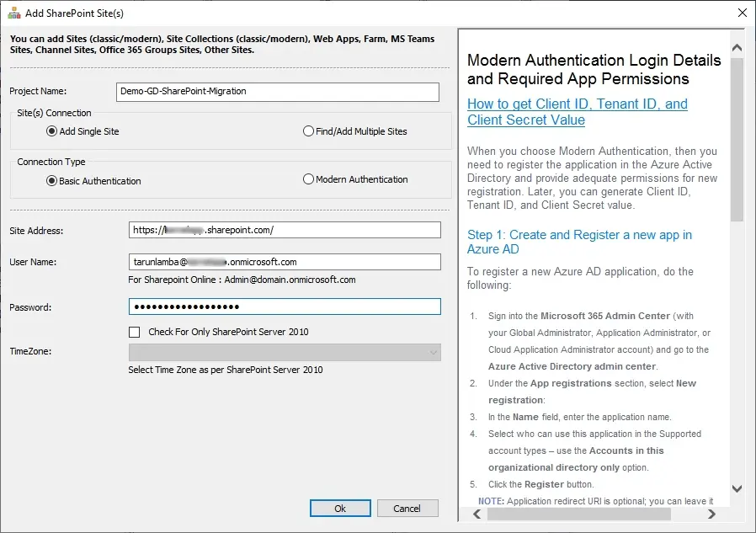
Task: Click the help panel scroll right arrow
Action: (711, 514)
